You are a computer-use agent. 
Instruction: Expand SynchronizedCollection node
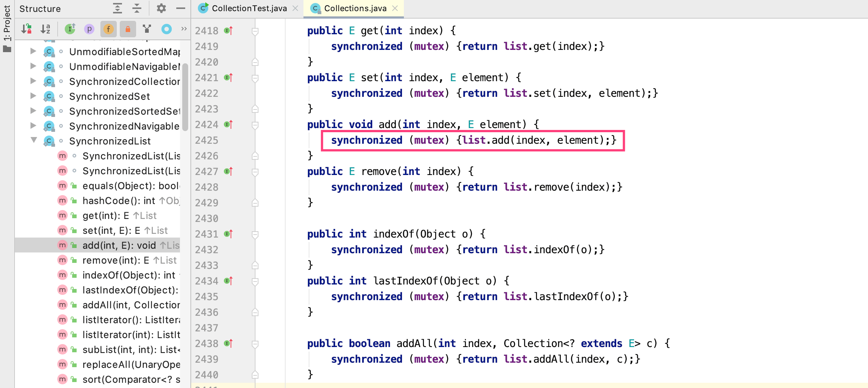tap(33, 81)
